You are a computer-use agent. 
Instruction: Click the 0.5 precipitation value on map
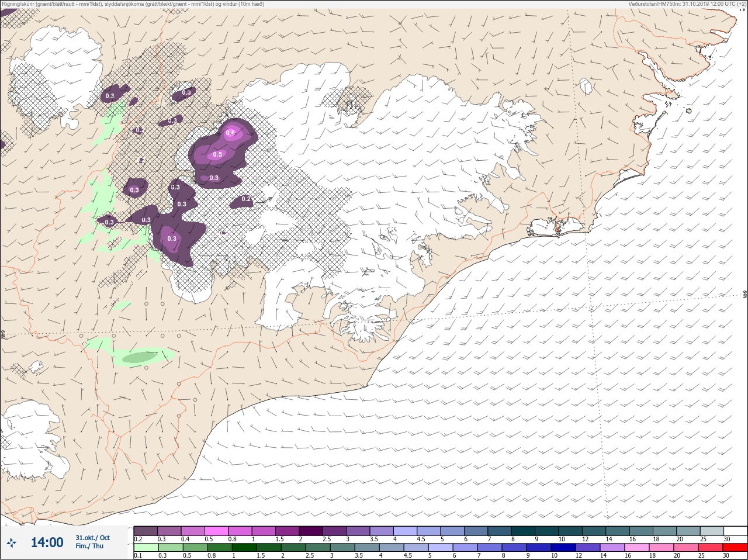click(217, 154)
